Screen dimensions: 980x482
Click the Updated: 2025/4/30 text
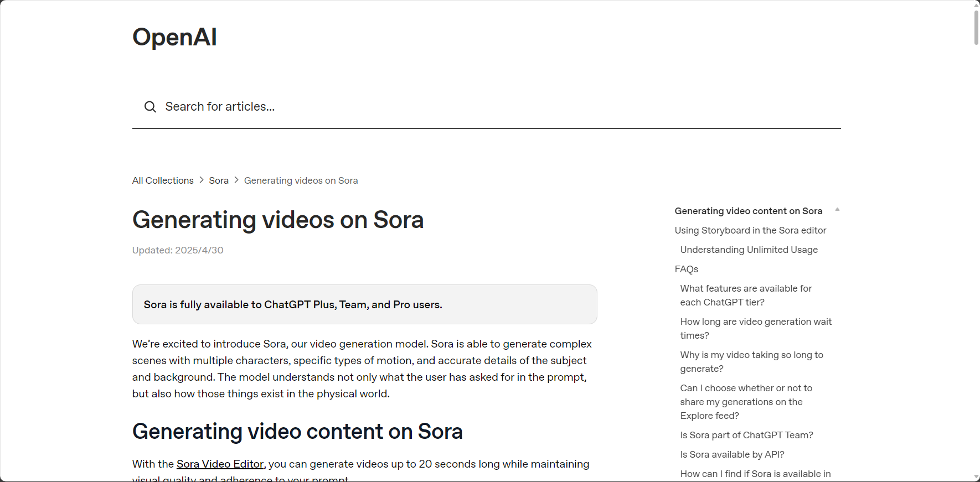[x=178, y=250]
